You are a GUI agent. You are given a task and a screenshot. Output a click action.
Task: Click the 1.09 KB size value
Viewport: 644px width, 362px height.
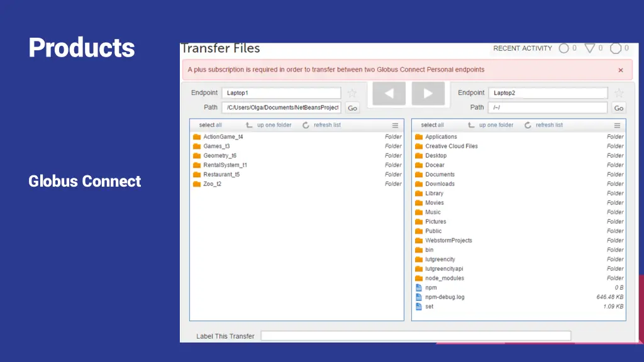pyautogui.click(x=613, y=307)
